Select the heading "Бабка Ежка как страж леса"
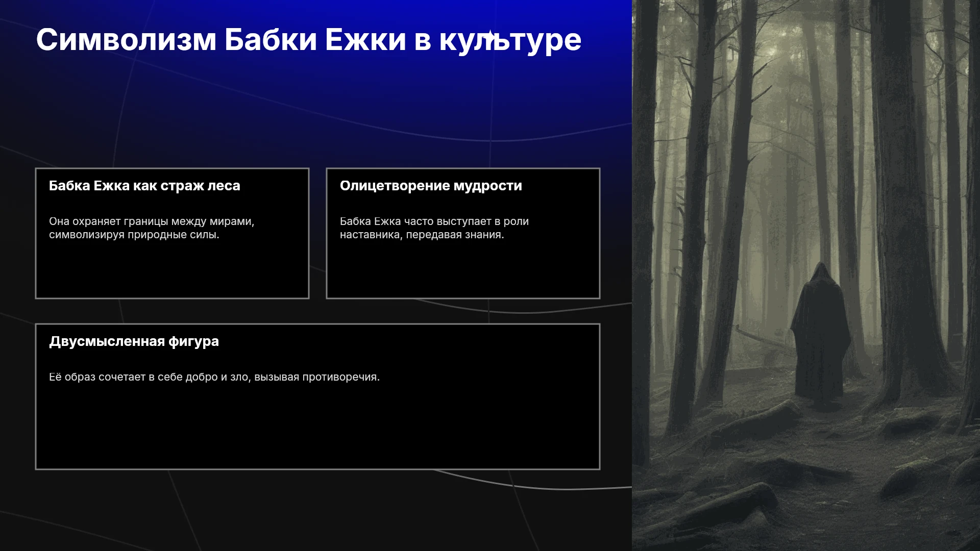Screen dimensions: 980x551 click(144, 186)
